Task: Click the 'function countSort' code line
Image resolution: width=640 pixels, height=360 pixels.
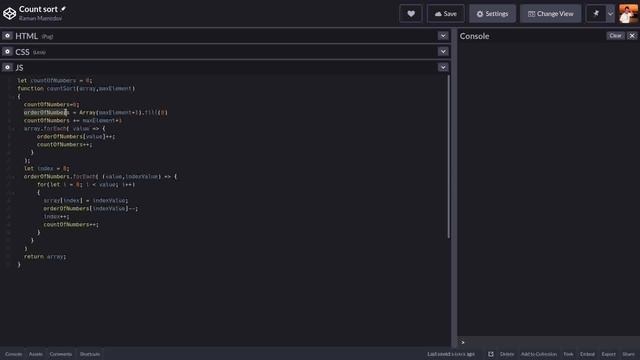Action: [76, 88]
